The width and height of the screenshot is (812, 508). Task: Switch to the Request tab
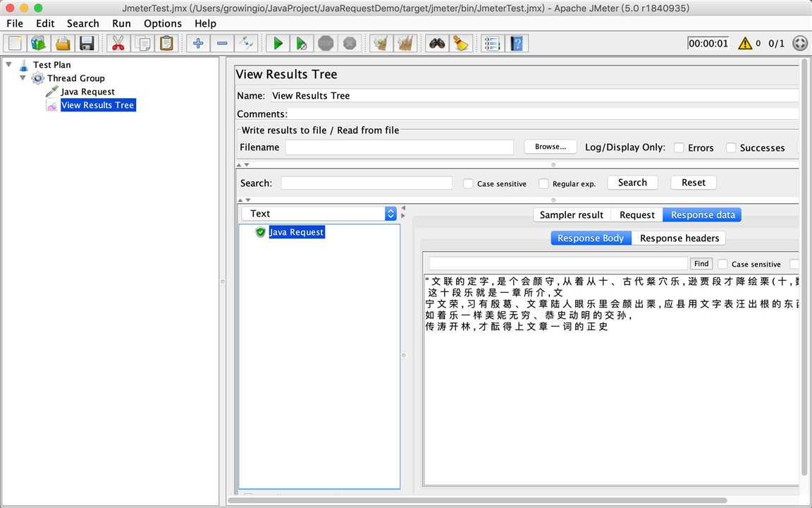[637, 214]
